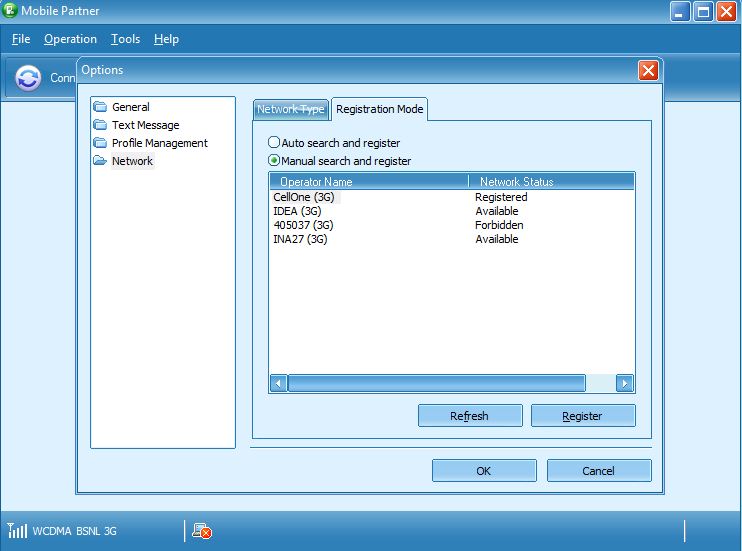Click the signal strength bars icon

[x=17, y=530]
